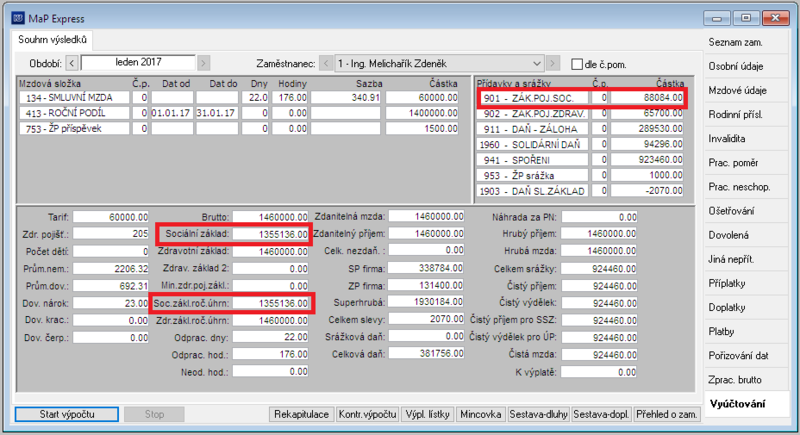Open Prac. poměr section
The width and height of the screenshot is (800, 435).
[746, 163]
